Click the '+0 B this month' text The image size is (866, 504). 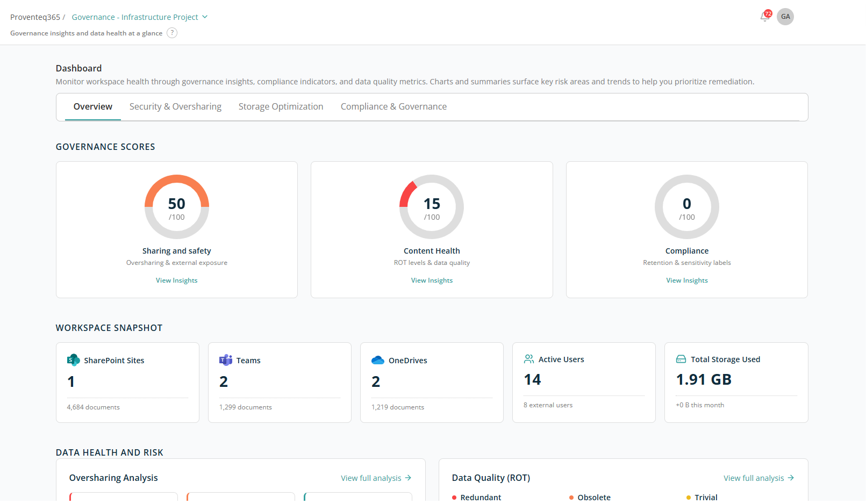(x=700, y=405)
